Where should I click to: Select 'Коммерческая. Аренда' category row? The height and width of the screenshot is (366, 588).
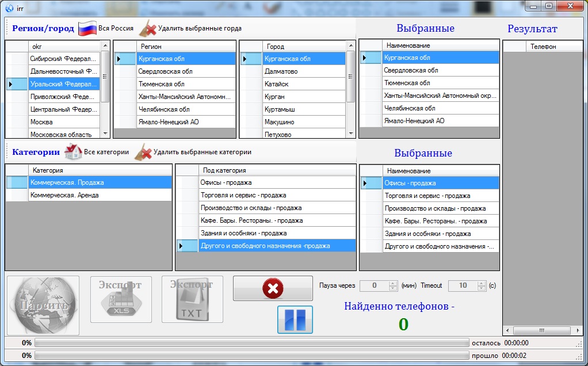(x=100, y=195)
